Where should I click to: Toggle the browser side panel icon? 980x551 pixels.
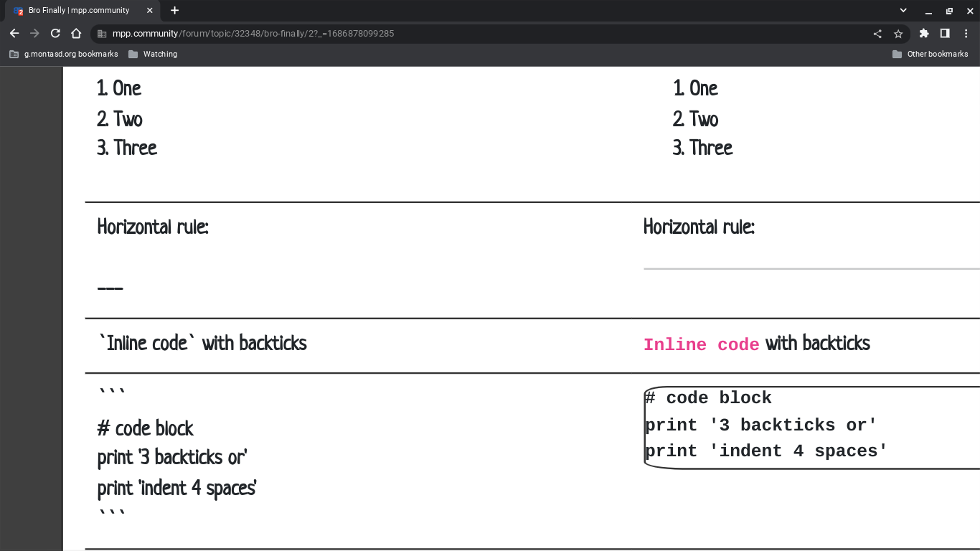945,34
